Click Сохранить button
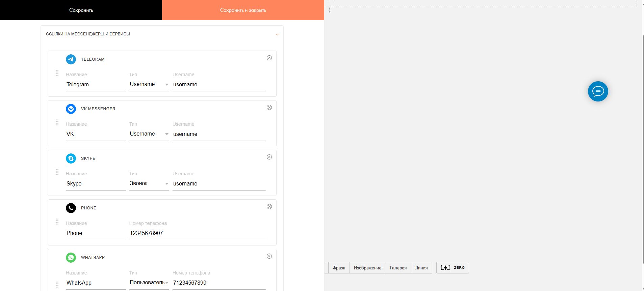The image size is (644, 291). point(81,10)
